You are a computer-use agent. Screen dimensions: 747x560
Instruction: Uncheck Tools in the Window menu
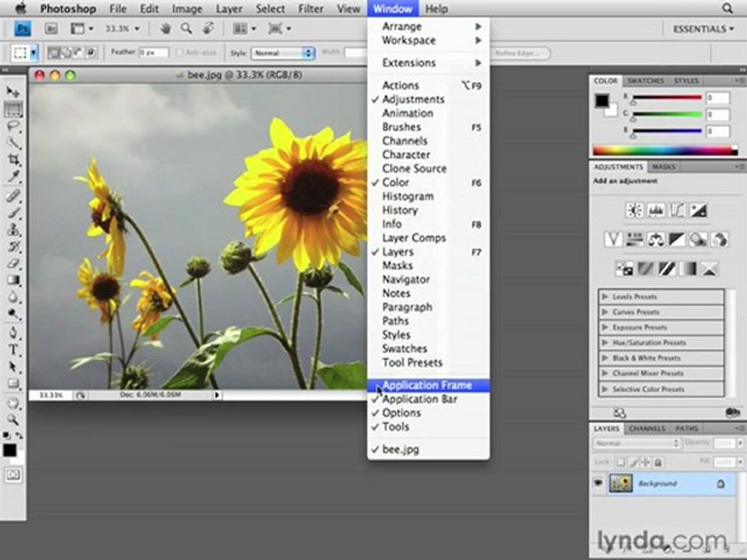pyautogui.click(x=428, y=427)
